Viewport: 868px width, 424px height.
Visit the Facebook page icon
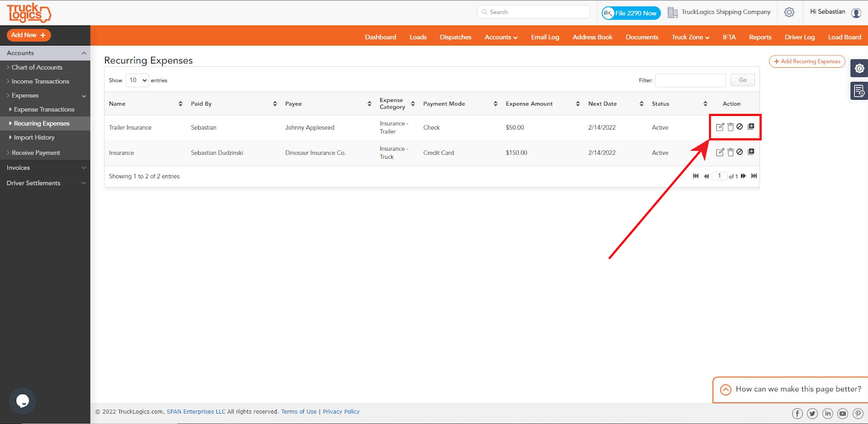click(797, 414)
